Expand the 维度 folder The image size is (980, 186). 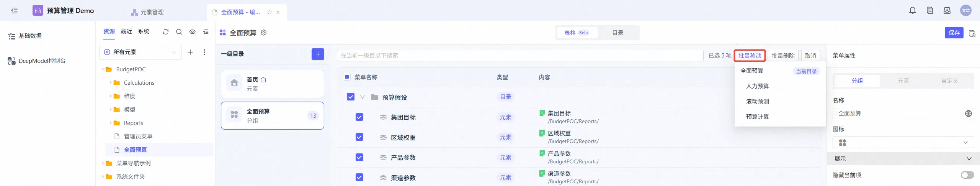pos(111,96)
